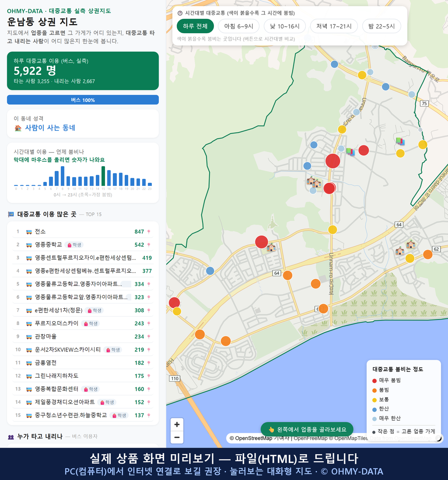
Task: Click the light blue 매우 한산 legend dot
Action: (x=374, y=419)
